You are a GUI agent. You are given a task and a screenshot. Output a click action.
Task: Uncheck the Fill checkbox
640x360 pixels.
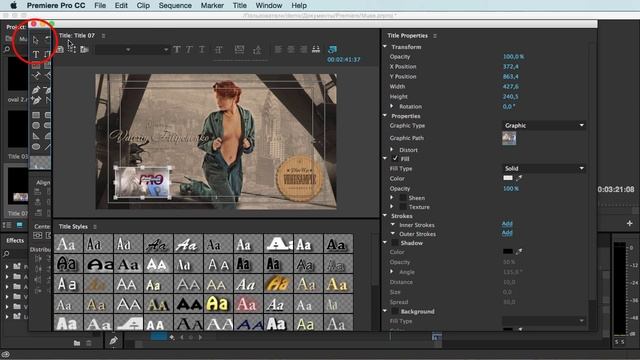(395, 158)
